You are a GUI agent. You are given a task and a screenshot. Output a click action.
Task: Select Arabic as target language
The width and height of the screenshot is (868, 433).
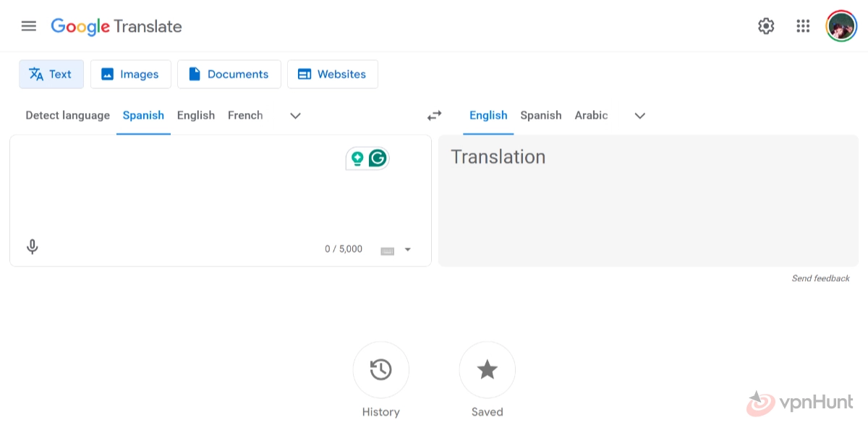tap(591, 115)
